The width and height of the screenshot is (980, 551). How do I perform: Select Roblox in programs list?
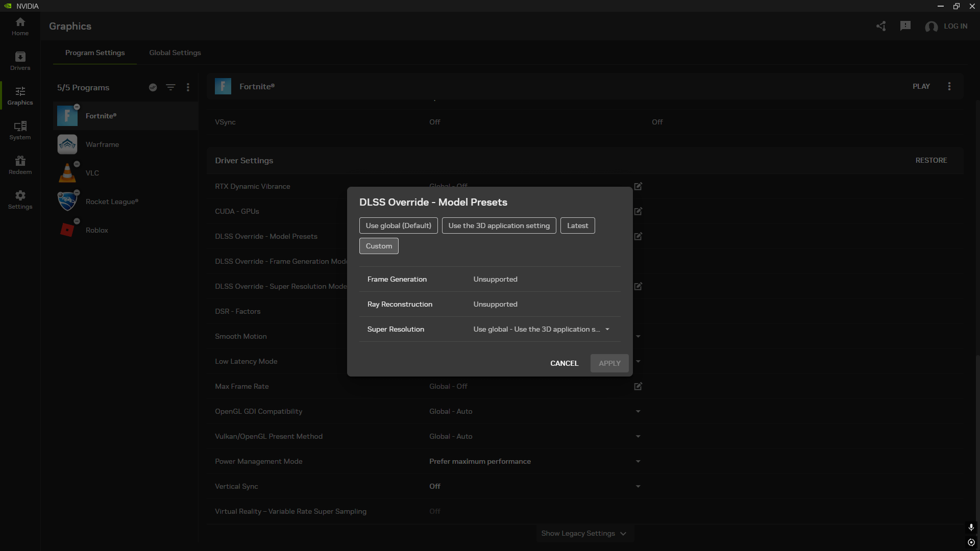point(126,230)
